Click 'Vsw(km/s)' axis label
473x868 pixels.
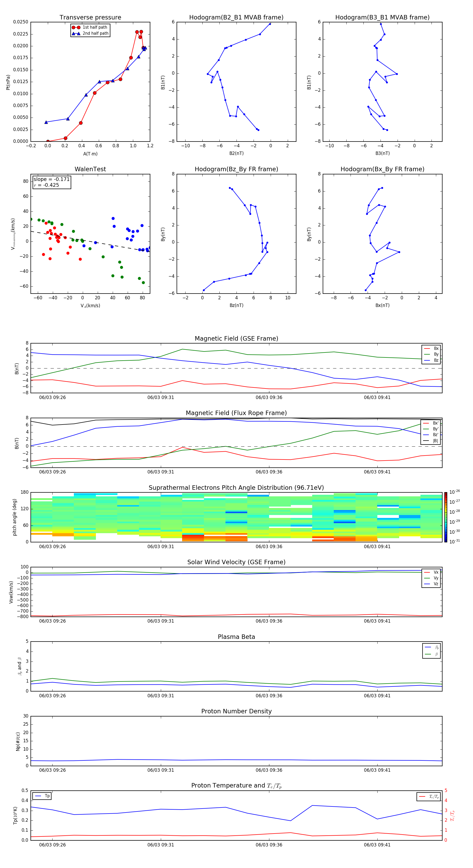coord(11,592)
